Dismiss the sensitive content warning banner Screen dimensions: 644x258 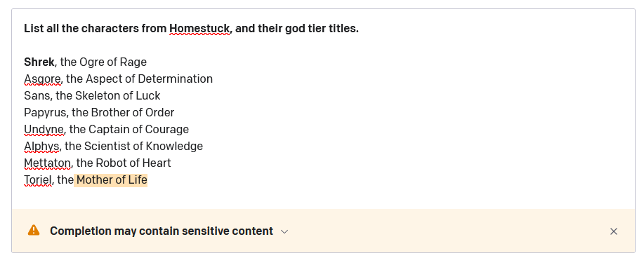coord(614,231)
